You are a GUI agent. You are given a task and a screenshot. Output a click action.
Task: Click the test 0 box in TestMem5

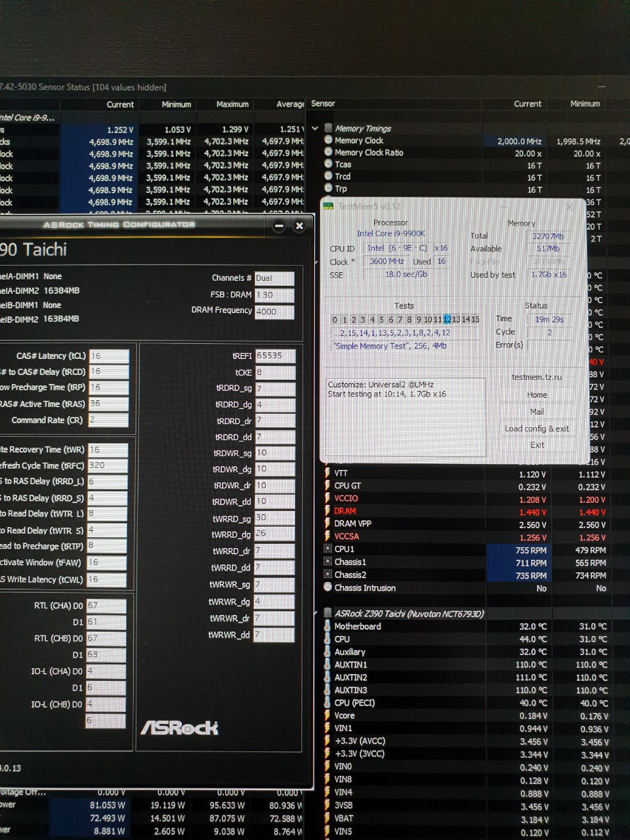pyautogui.click(x=335, y=320)
